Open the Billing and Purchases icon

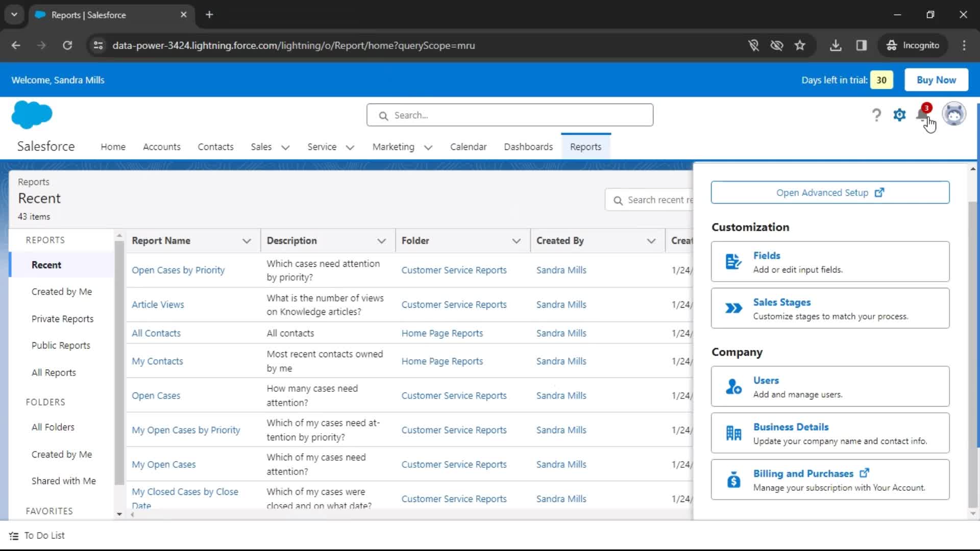[x=733, y=480]
